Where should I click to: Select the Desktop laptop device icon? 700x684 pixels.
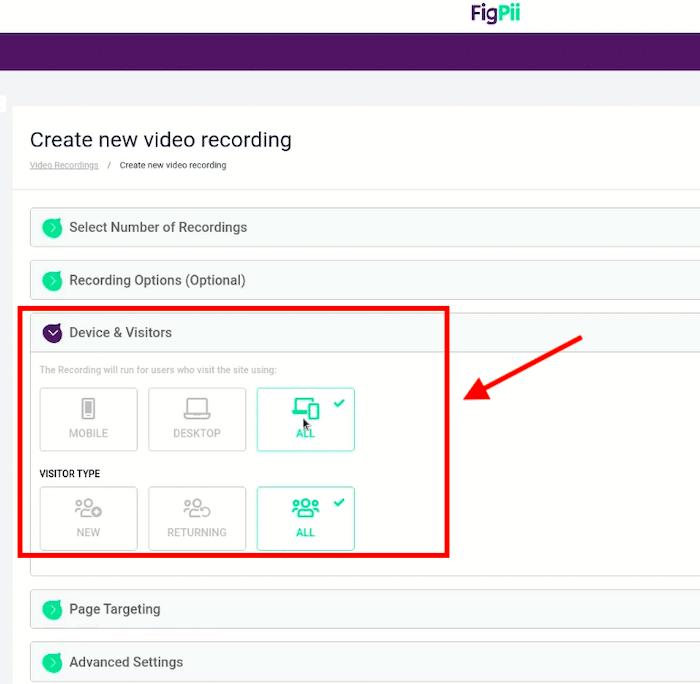197,408
